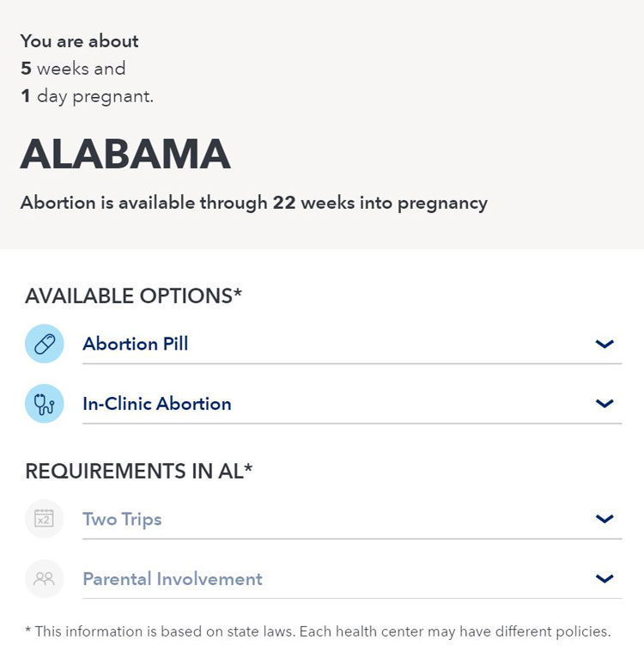
Task: Open the In-Clinic Abortion option label
Action: point(157,404)
